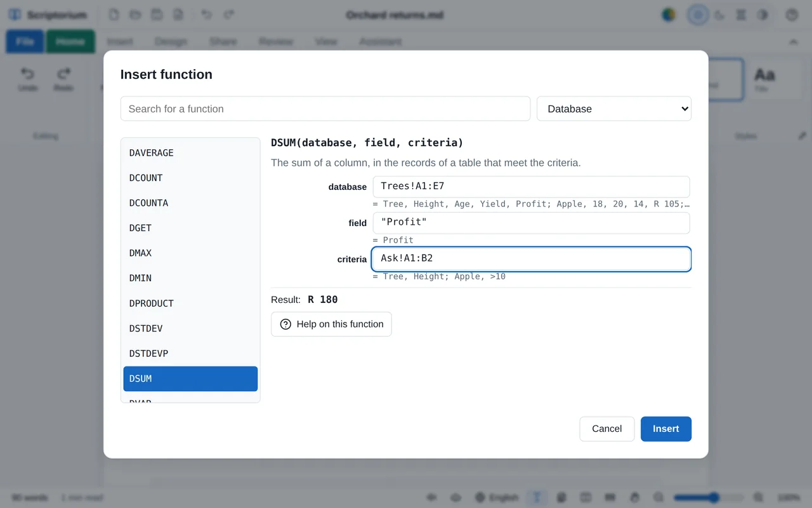Open the Review ribbon tab

point(276,41)
